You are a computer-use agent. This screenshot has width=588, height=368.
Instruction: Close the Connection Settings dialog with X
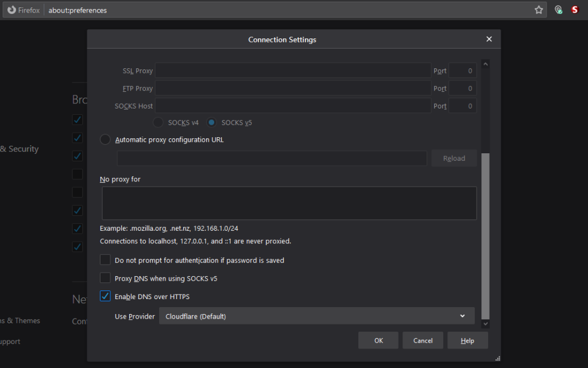[489, 39]
